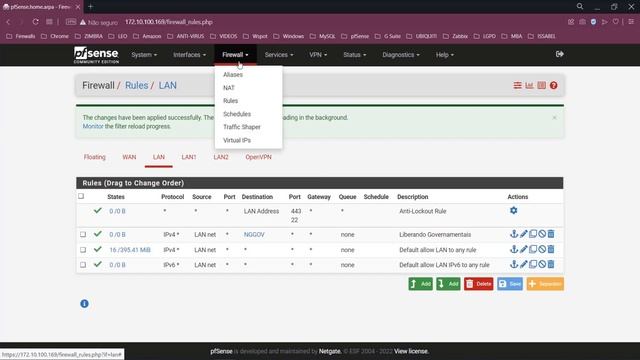
Task: Click anchor icon on Default allow LAN to any rule
Action: click(x=514, y=249)
